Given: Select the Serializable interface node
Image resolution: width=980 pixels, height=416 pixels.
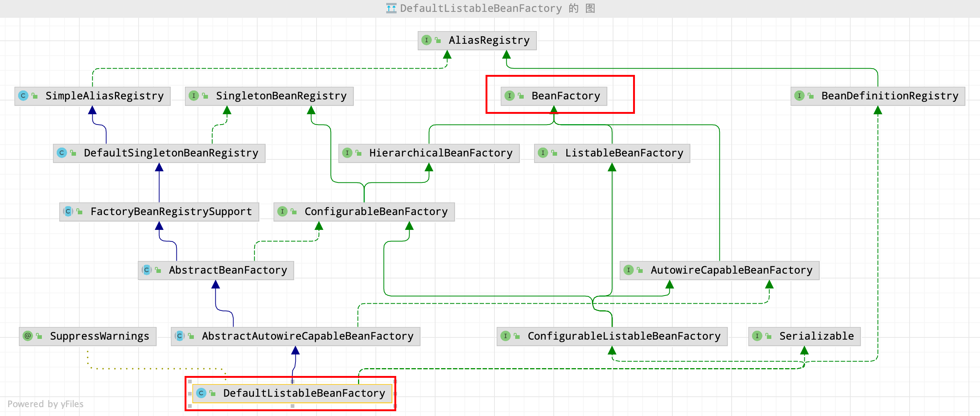Looking at the screenshot, I should pyautogui.click(x=804, y=336).
